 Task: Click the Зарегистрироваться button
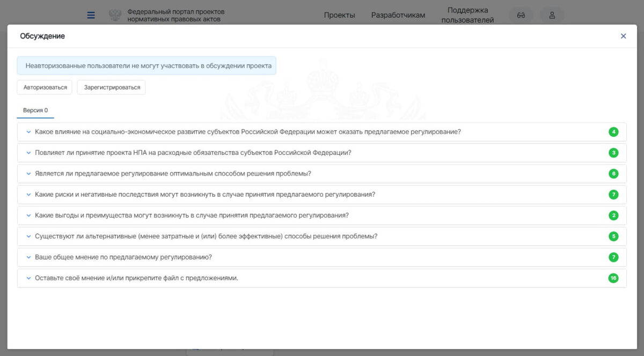click(112, 87)
